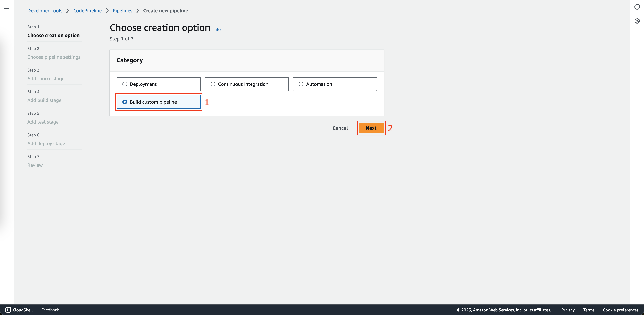Open the Info tooltip for creation option
Image resolution: width=644 pixels, height=315 pixels.
pos(217,29)
